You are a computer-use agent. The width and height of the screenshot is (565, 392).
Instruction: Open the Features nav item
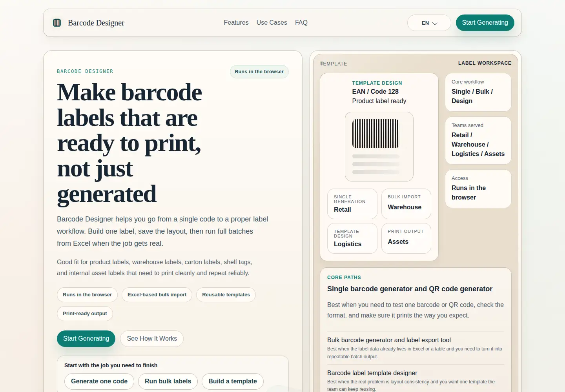pyautogui.click(x=236, y=23)
